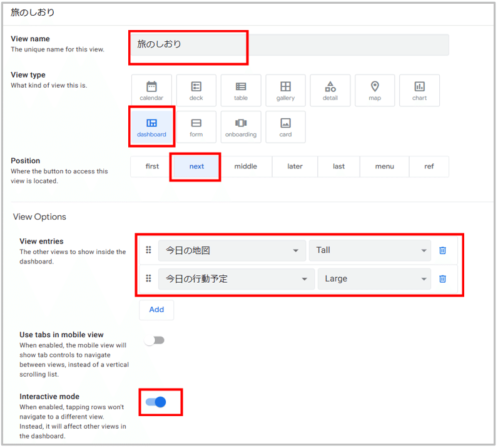Select the dashboard view type
The width and height of the screenshot is (498, 448).
[x=151, y=127]
